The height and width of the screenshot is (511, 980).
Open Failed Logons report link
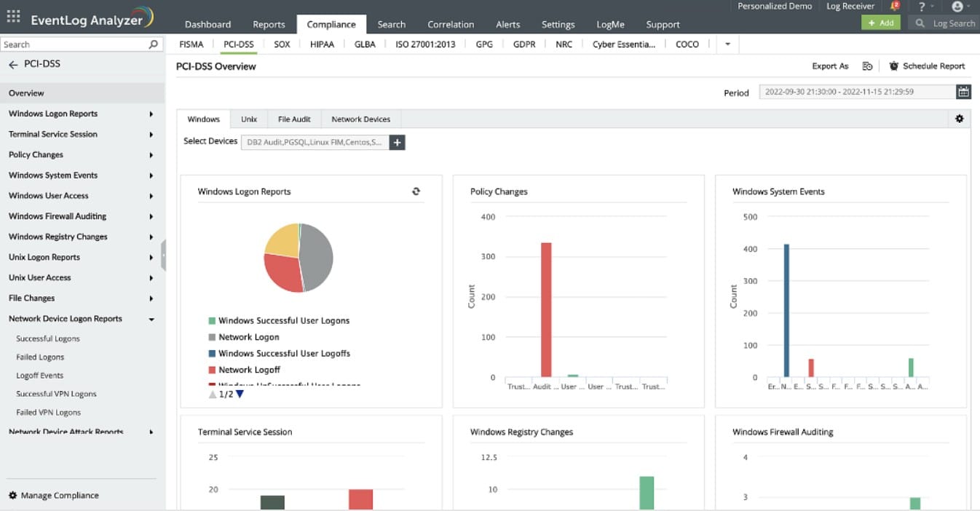[40, 357]
